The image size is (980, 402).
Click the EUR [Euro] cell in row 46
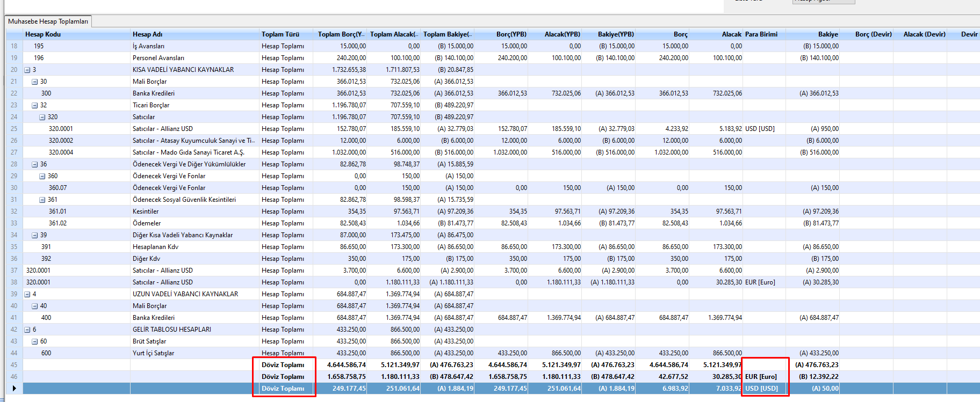(761, 377)
